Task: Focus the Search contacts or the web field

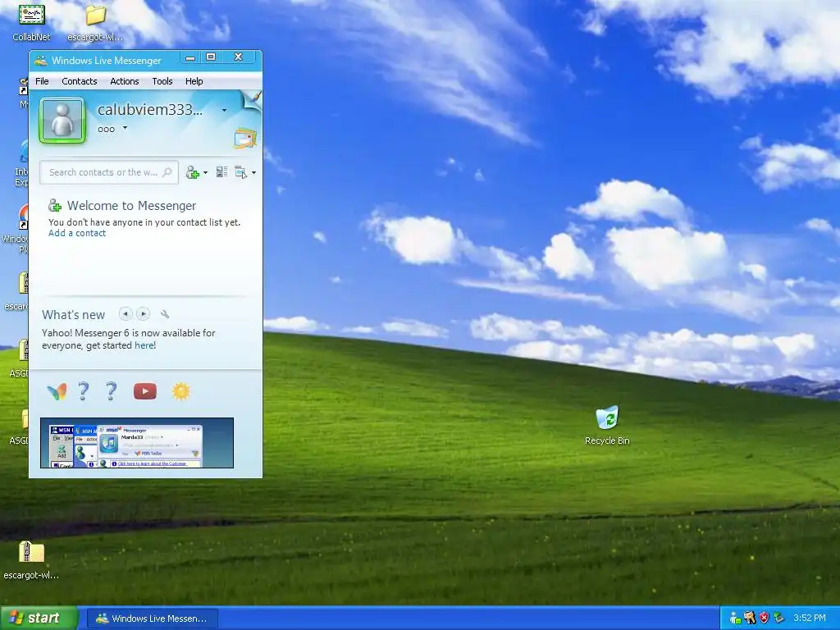Action: tap(109, 172)
